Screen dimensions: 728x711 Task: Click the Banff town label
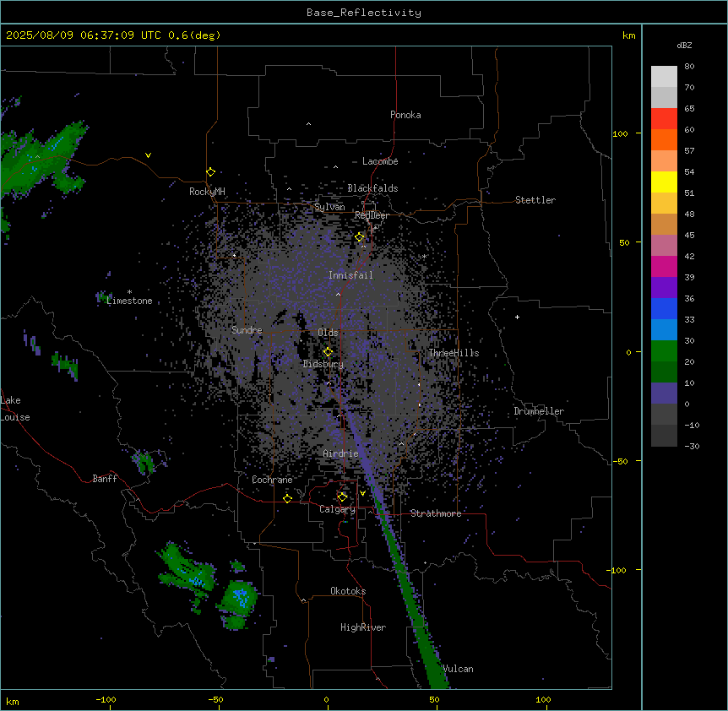pos(105,479)
